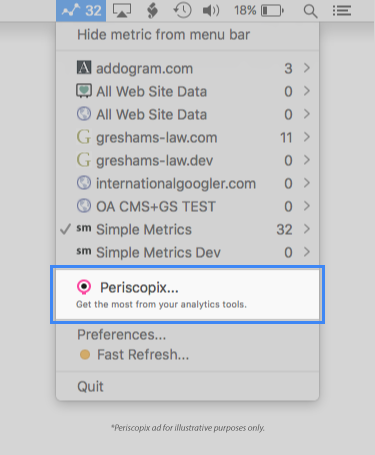Click the addogram.com site icon

click(84, 68)
